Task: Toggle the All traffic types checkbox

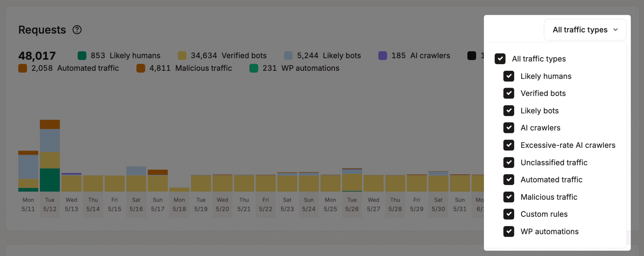Action: (x=500, y=59)
